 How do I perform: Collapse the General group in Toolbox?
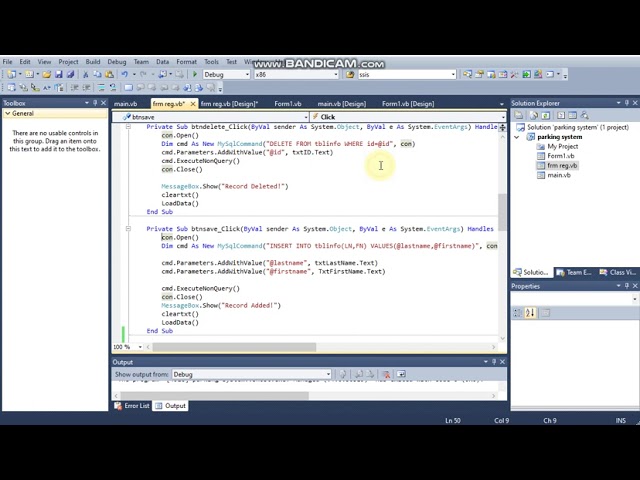tap(7, 113)
